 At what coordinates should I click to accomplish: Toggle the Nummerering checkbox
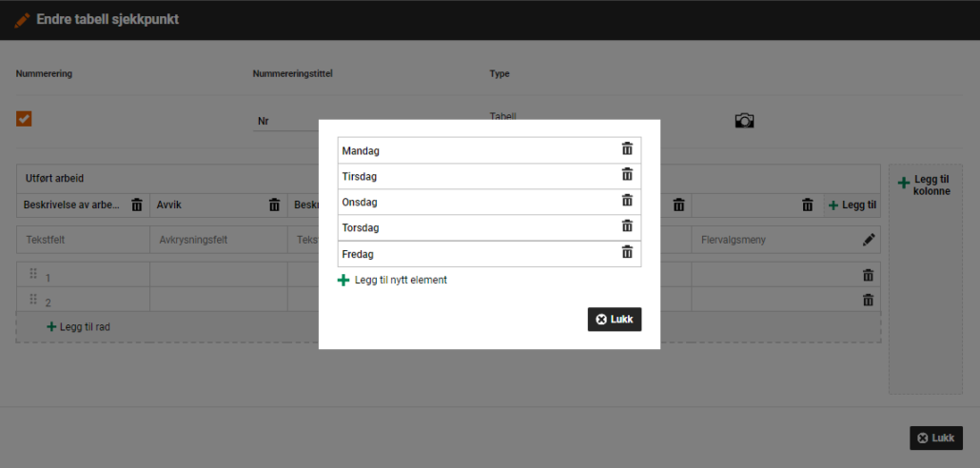click(24, 119)
